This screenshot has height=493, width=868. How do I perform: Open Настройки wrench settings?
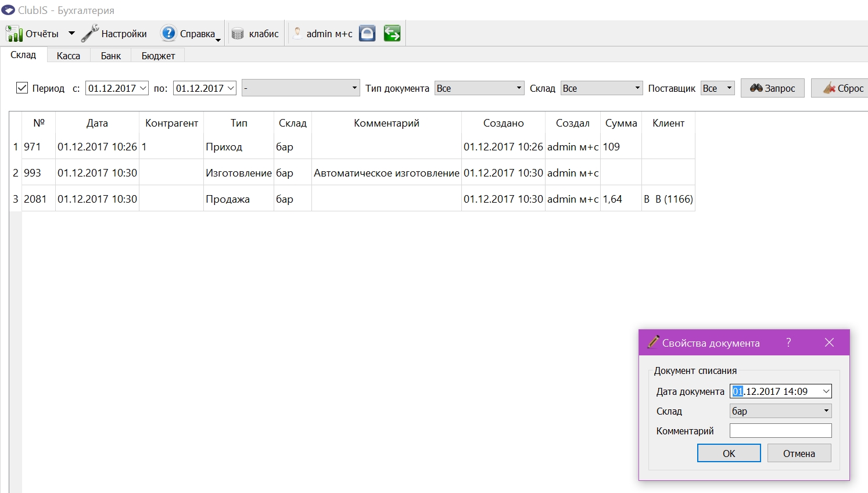click(x=90, y=34)
